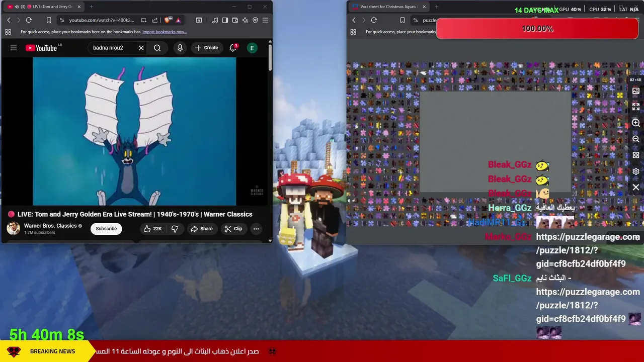Image resolution: width=644 pixels, height=362 pixels.
Task: Run the YouTube search with magnifier button
Action: tap(157, 48)
